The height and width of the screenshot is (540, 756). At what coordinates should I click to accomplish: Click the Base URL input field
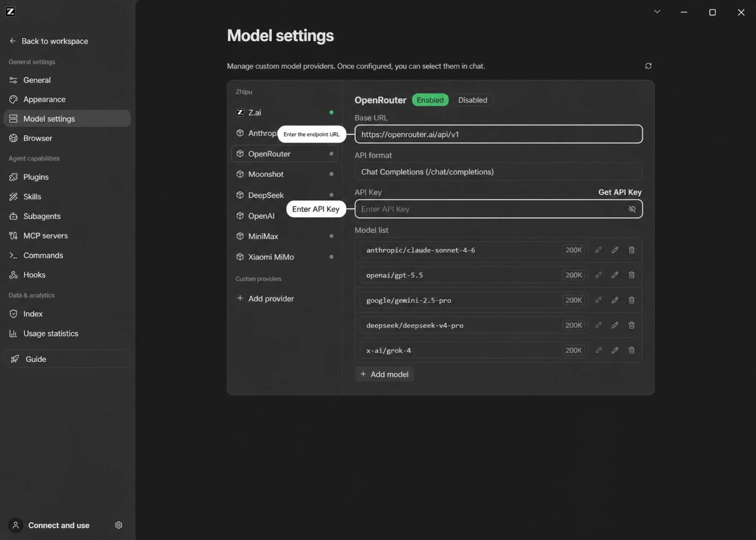(498, 134)
